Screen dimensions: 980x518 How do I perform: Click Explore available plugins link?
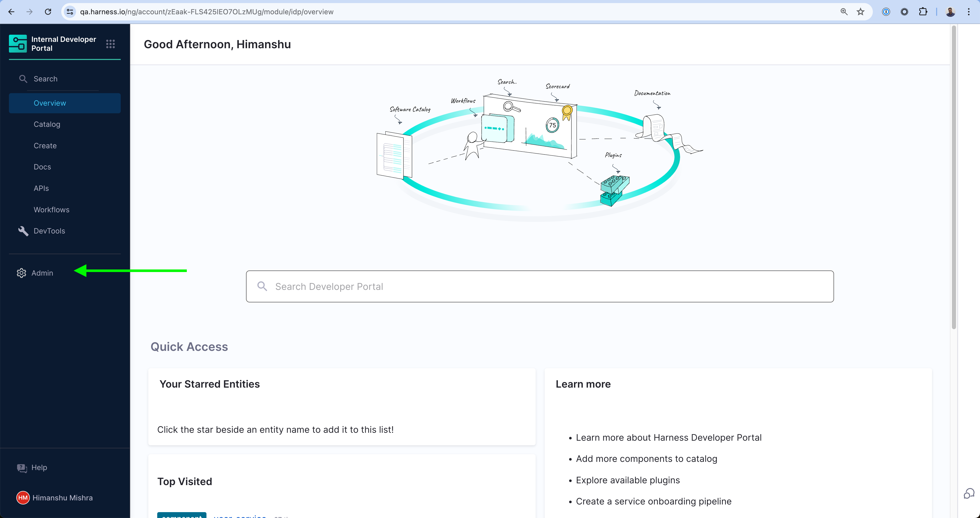tap(628, 480)
